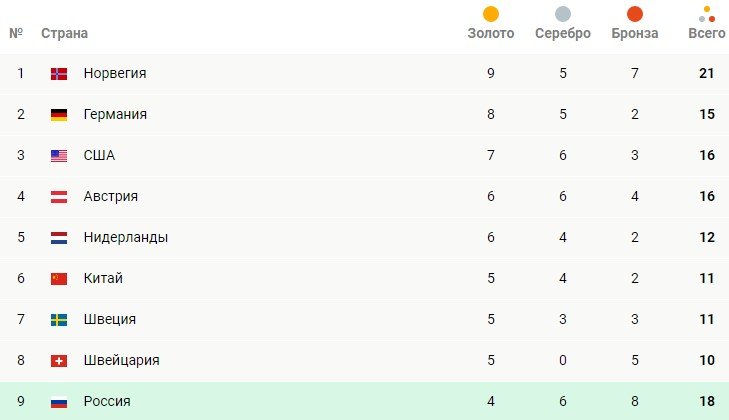Click the Швейцария country name
The width and height of the screenshot is (729, 420).
(121, 361)
